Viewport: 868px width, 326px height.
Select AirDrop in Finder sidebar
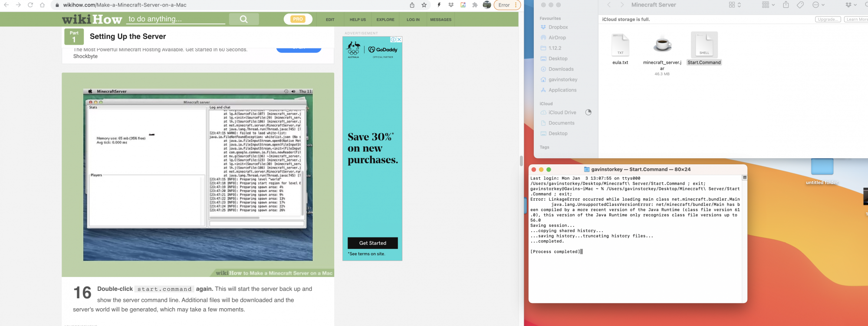point(557,38)
